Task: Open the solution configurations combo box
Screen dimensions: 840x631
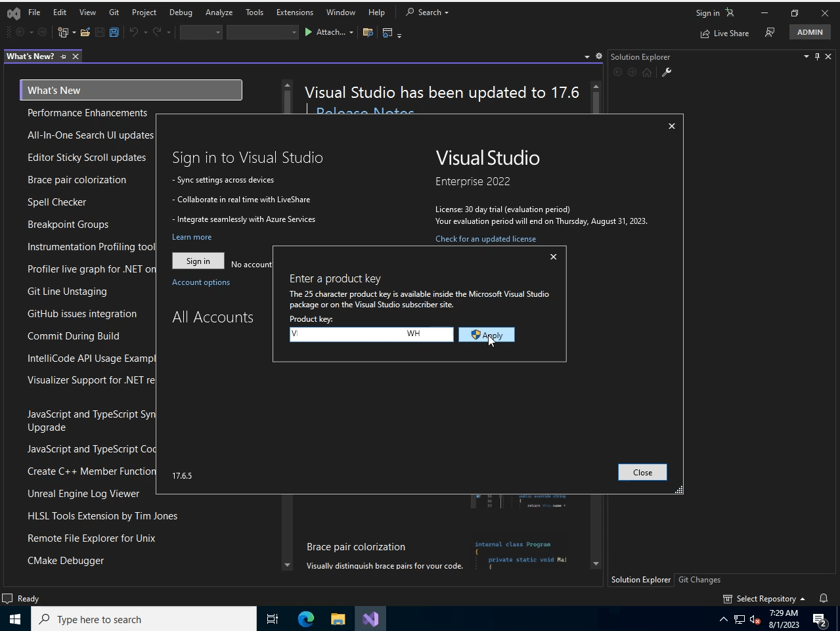Action: tap(201, 32)
